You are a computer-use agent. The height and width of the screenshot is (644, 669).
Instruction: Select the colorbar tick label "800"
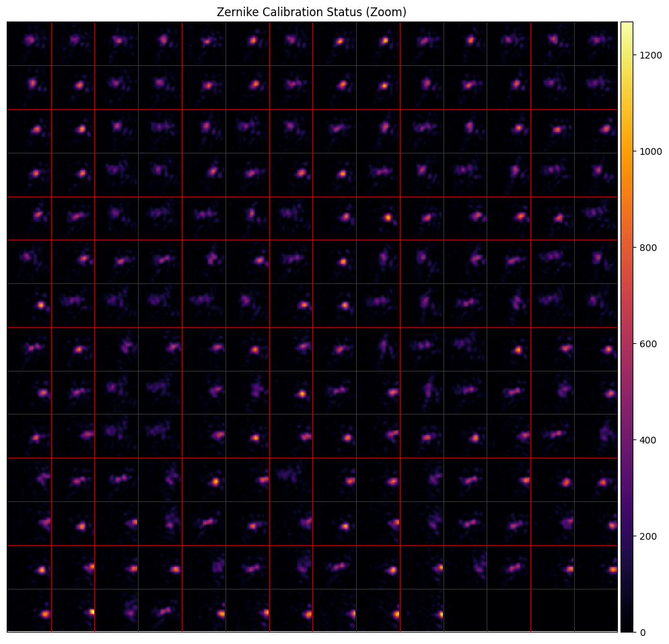648,248
